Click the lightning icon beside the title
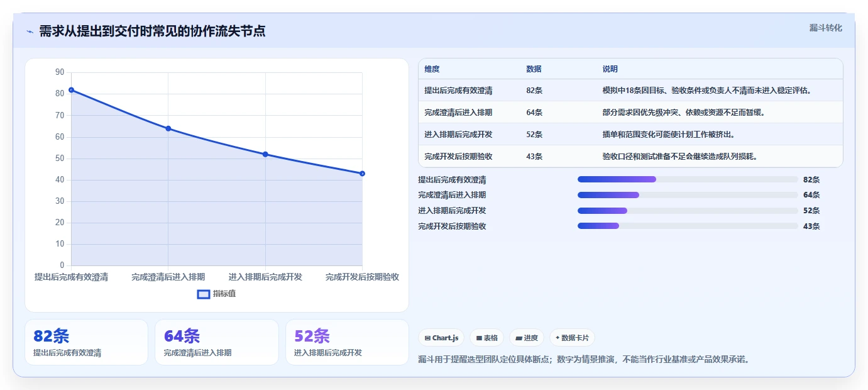The width and height of the screenshot is (868, 390). pyautogui.click(x=30, y=31)
